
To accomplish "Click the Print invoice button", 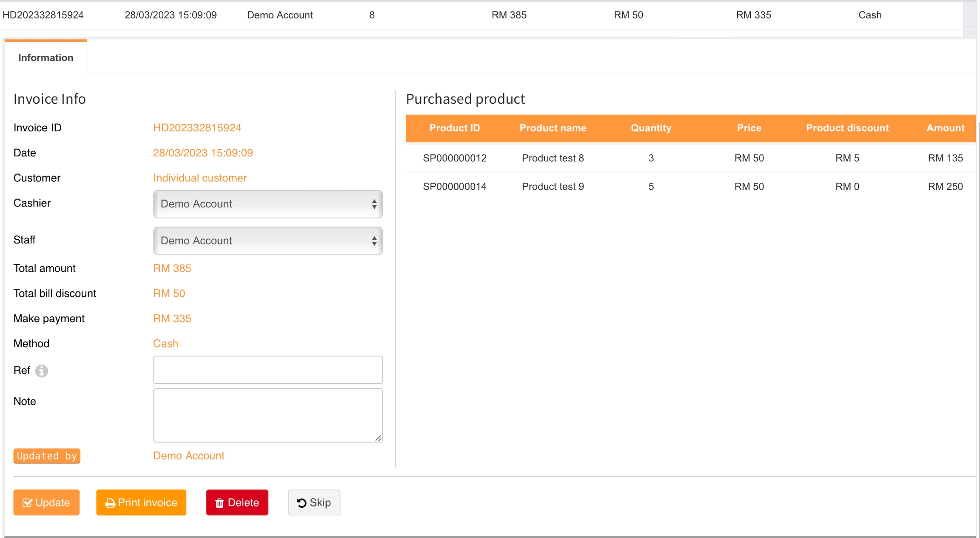I will click(x=141, y=502).
